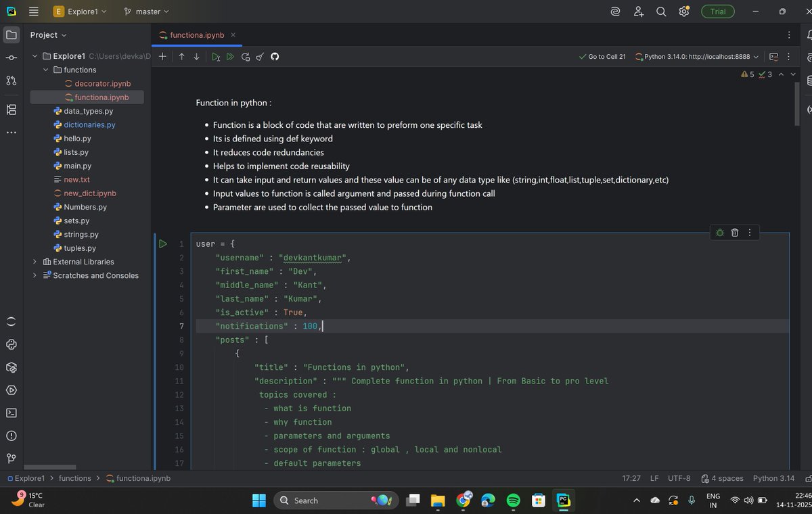The image size is (812, 514).
Task: Click the Go to Cell 21 link
Action: pos(602,57)
